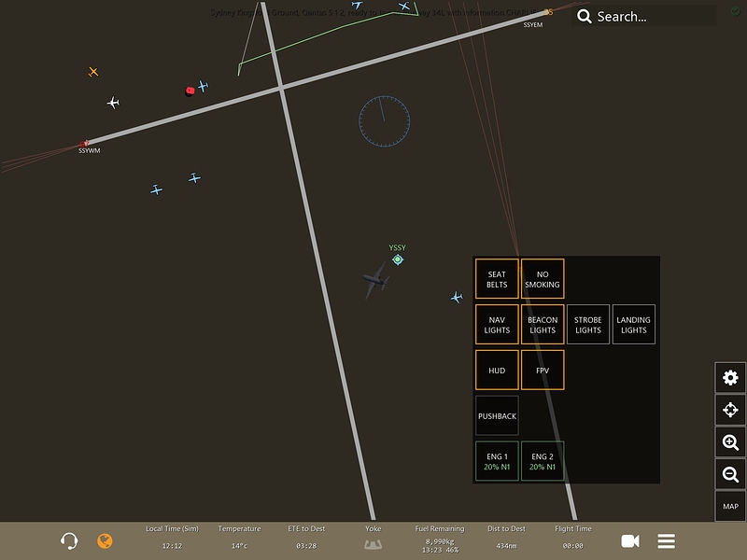This screenshot has width=747, height=560.
Task: Center map on aircraft with crosshair icon
Action: click(x=730, y=410)
